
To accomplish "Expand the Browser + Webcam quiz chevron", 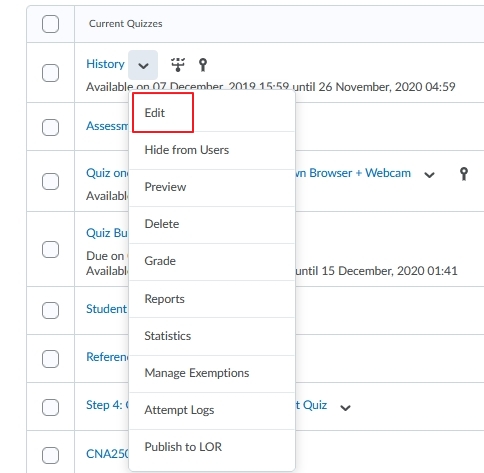I will pos(429,175).
